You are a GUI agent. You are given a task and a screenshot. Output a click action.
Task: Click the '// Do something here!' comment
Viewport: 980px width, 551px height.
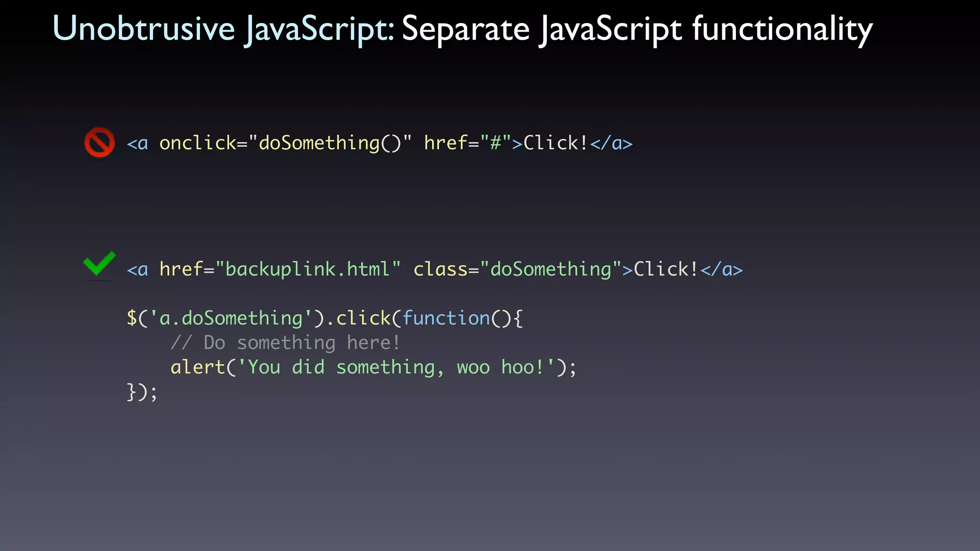285,343
